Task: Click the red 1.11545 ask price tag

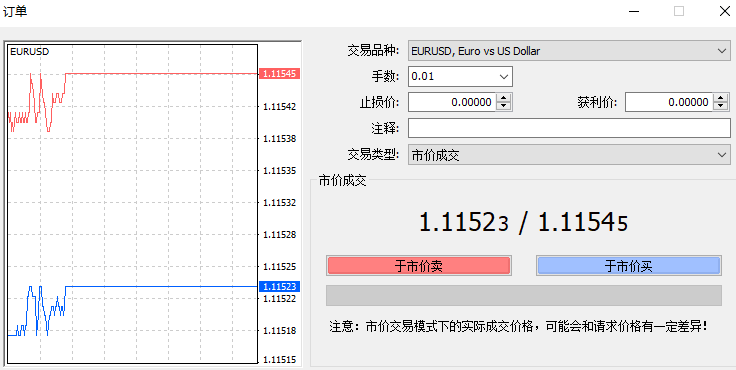Action: (x=279, y=74)
